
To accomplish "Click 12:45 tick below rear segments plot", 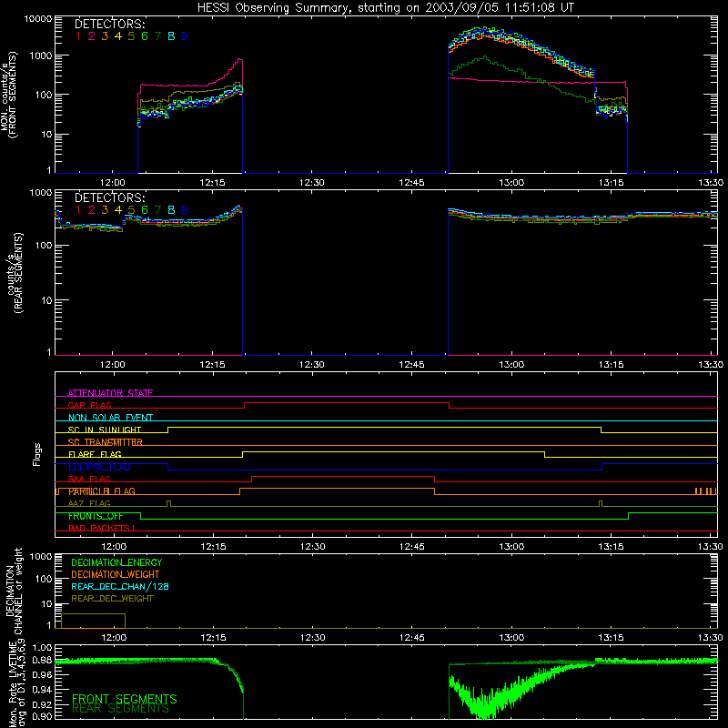I will (x=411, y=365).
